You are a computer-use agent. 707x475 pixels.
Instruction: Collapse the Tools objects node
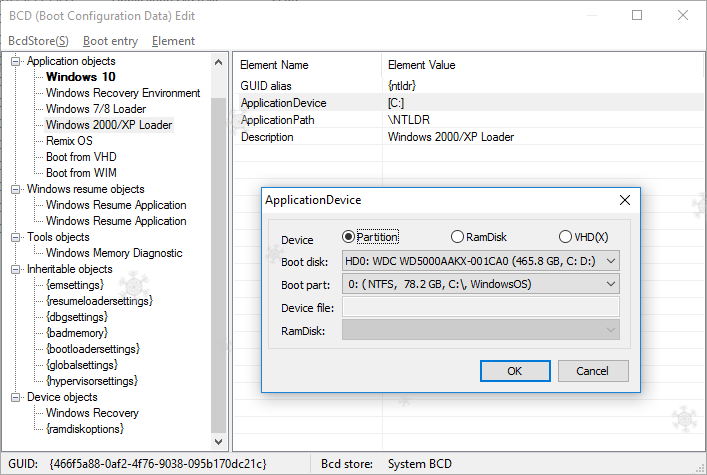click(x=15, y=237)
